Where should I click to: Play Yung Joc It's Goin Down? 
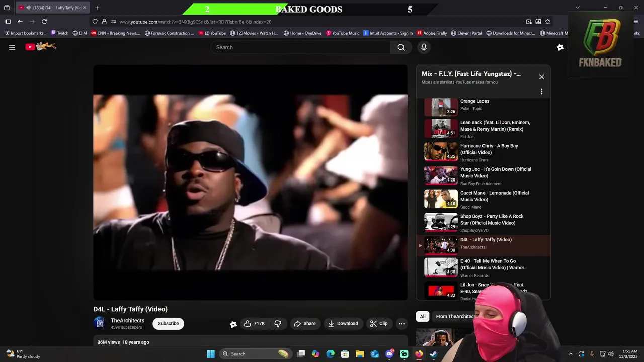(x=483, y=176)
